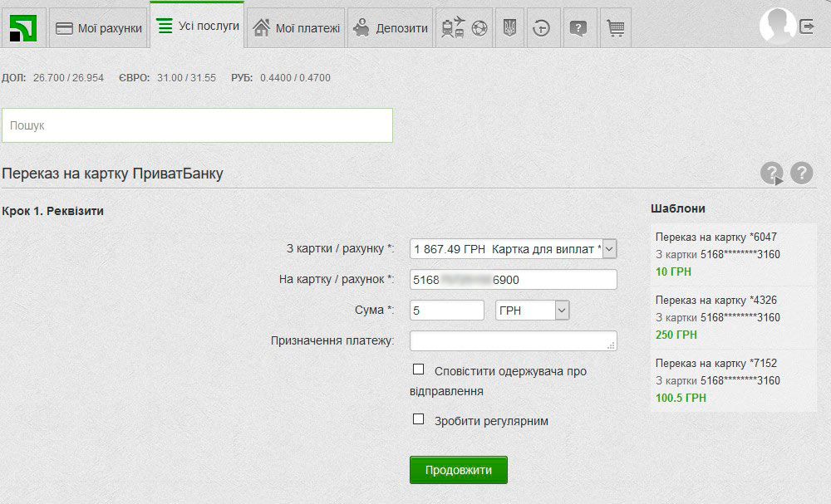Open the help chat question icon
Viewport: 831px width, 504px height.
578,28
